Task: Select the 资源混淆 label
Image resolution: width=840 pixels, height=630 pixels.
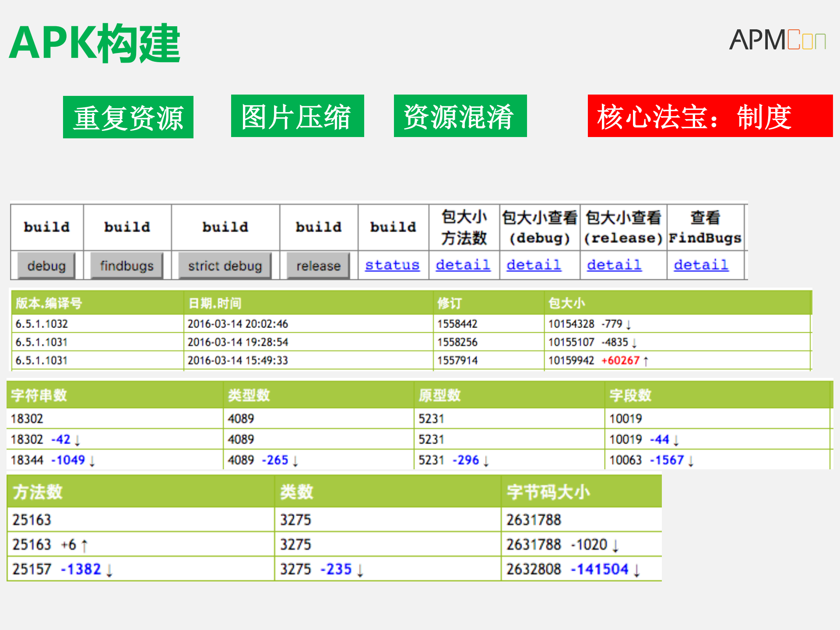Action: (x=460, y=116)
